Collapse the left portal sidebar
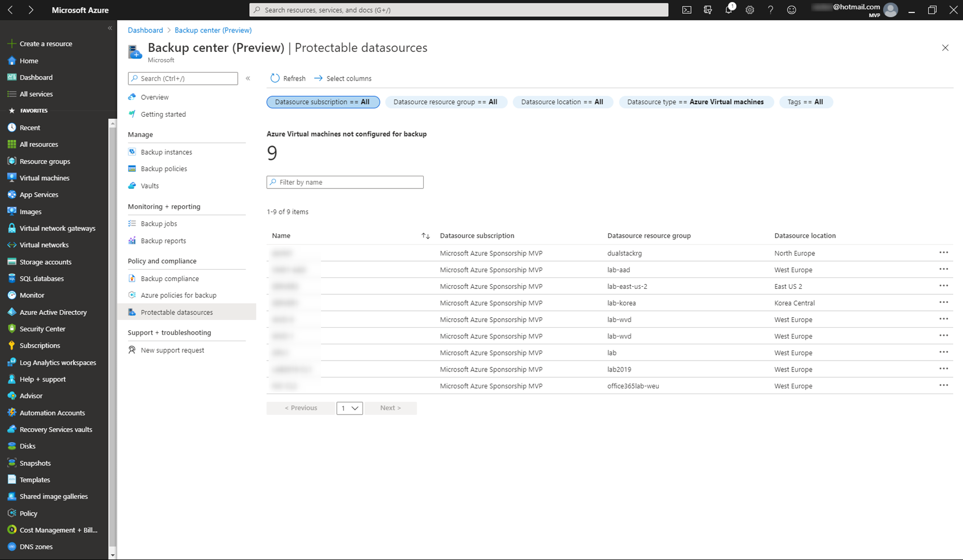Viewport: 963px width, 560px height. [x=110, y=28]
